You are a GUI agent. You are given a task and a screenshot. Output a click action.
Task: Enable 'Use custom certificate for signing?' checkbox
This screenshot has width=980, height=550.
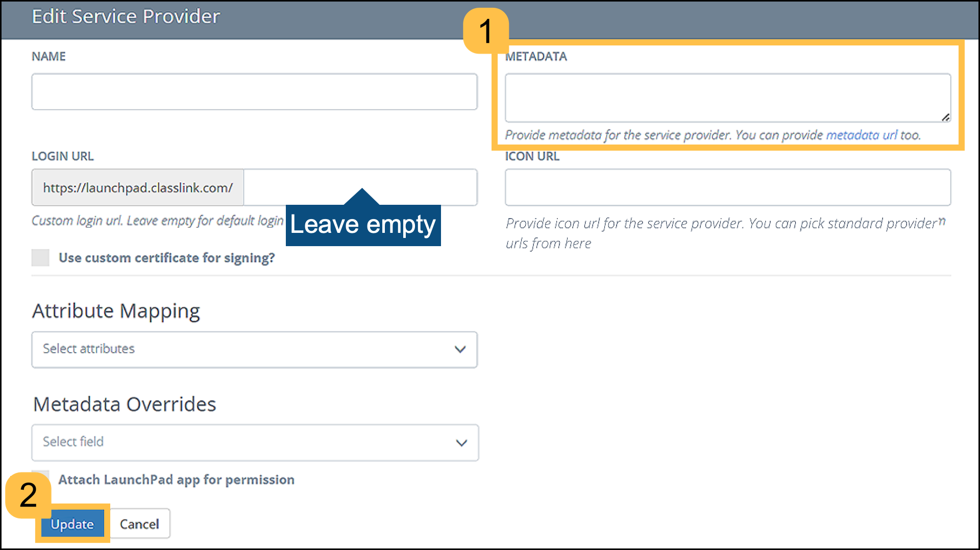40,258
